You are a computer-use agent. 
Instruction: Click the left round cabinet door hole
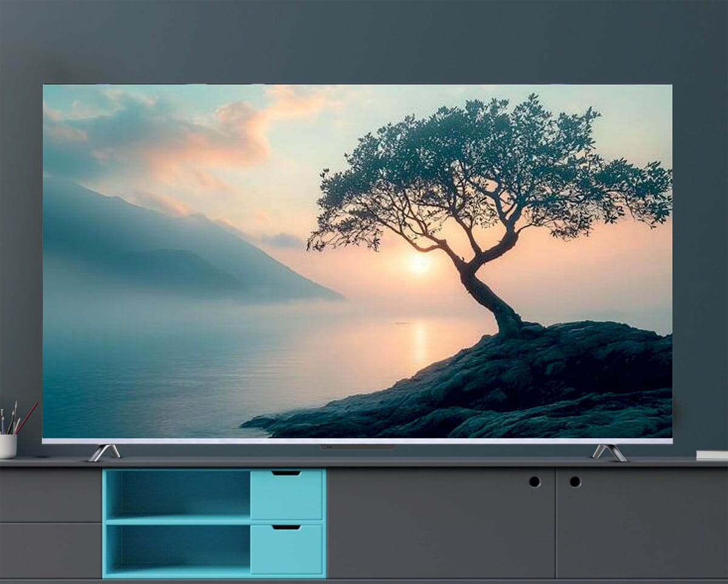click(x=534, y=481)
